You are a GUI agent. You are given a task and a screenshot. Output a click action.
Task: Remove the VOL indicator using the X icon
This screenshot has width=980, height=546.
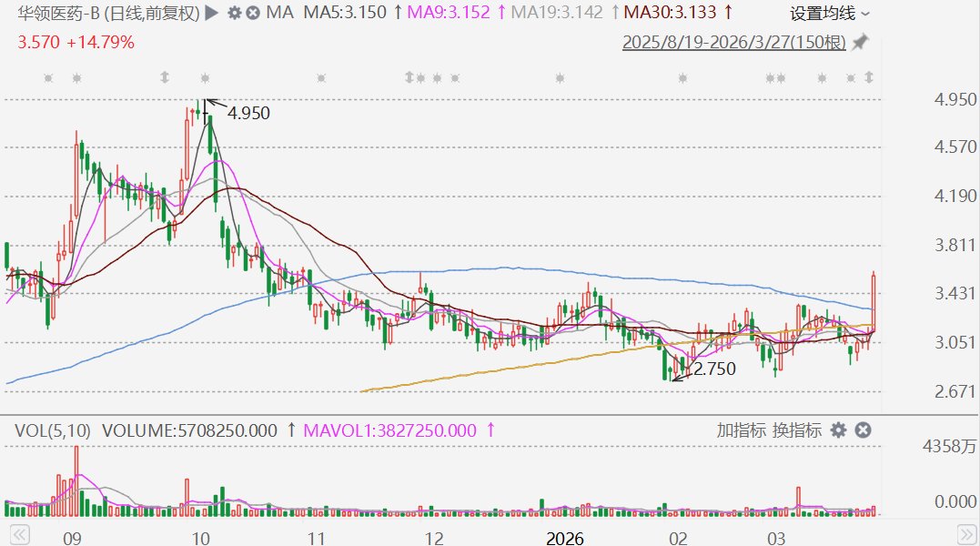coord(863,430)
